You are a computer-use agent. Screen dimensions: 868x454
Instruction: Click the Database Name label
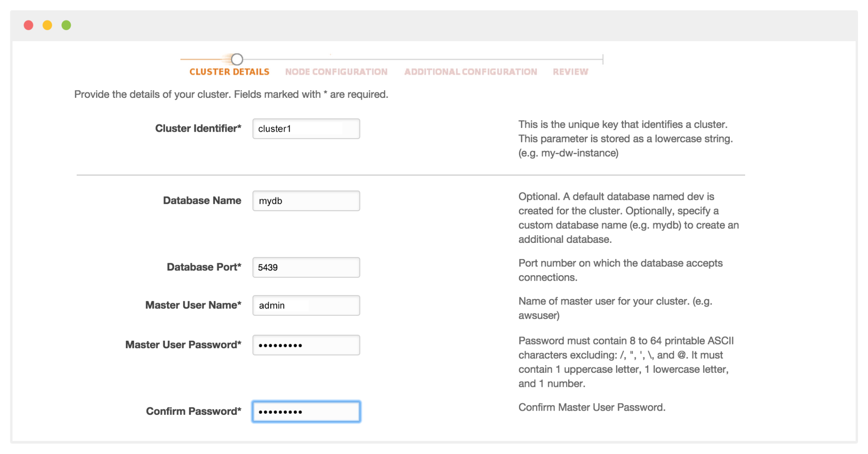tap(202, 200)
